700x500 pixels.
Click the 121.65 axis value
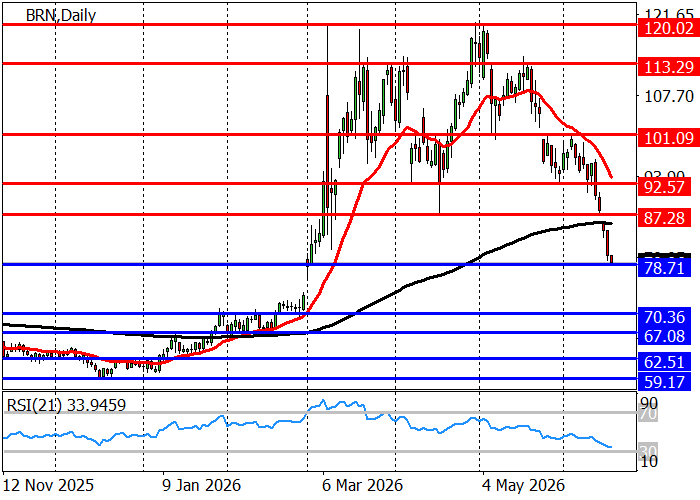click(x=668, y=13)
